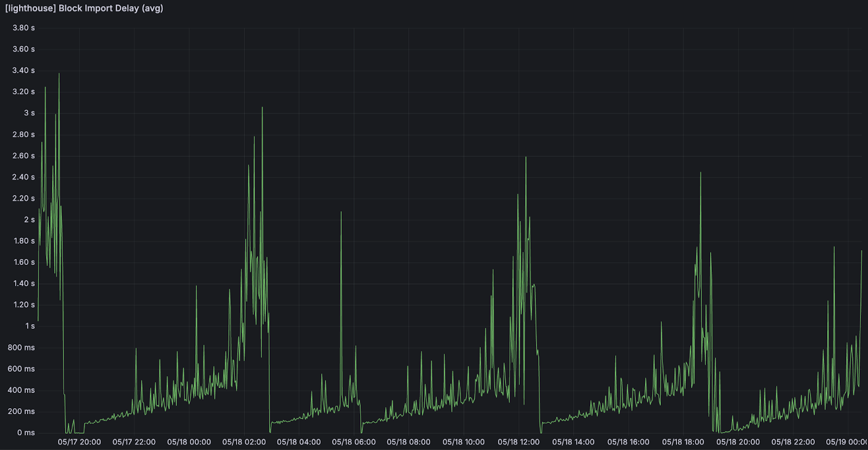Select the 800 ms y-axis label
Viewport: 868px width, 450px height.
coord(21,347)
